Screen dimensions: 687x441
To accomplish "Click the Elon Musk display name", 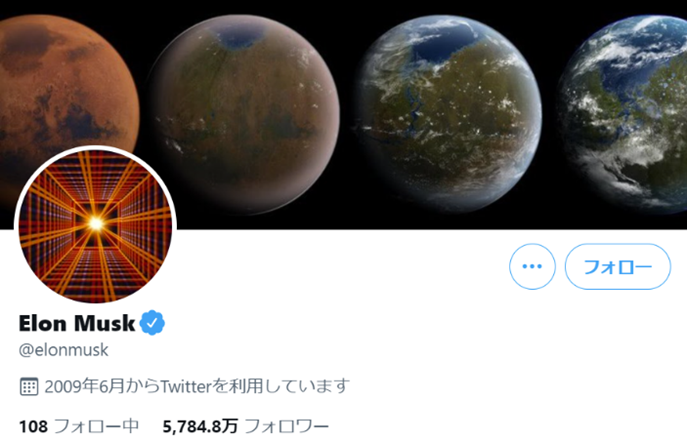I will pyautogui.click(x=77, y=323).
